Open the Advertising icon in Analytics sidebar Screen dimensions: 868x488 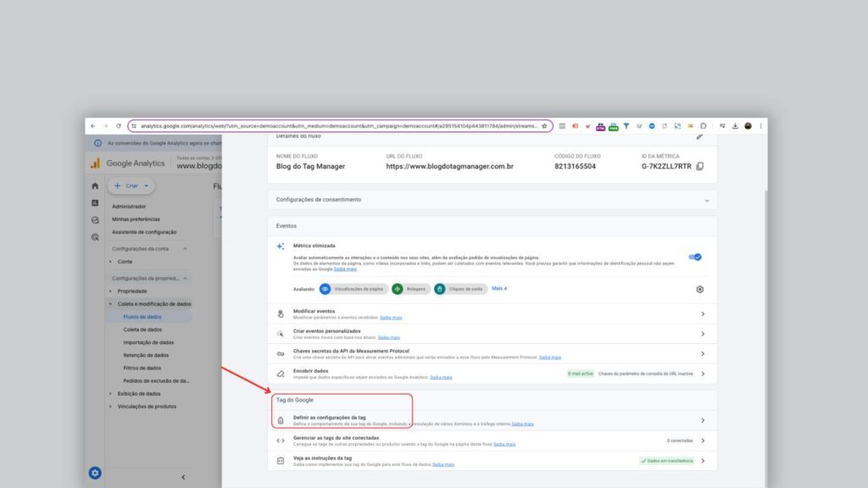click(95, 237)
